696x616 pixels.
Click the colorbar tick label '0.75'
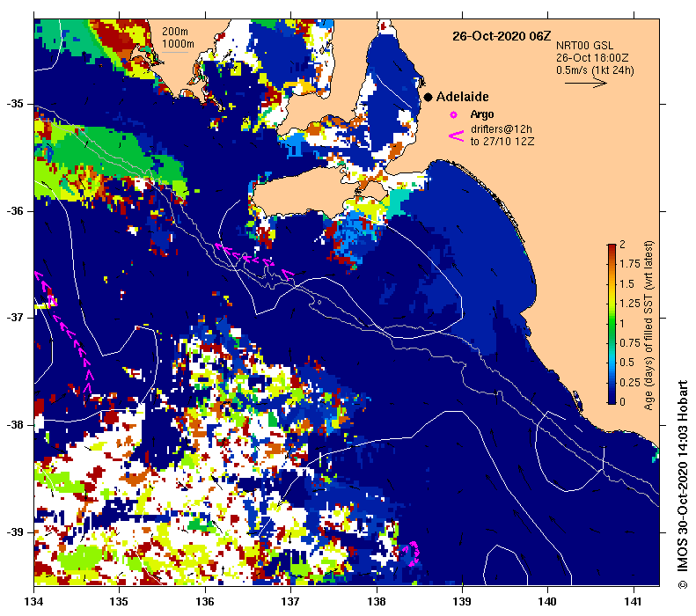(630, 343)
